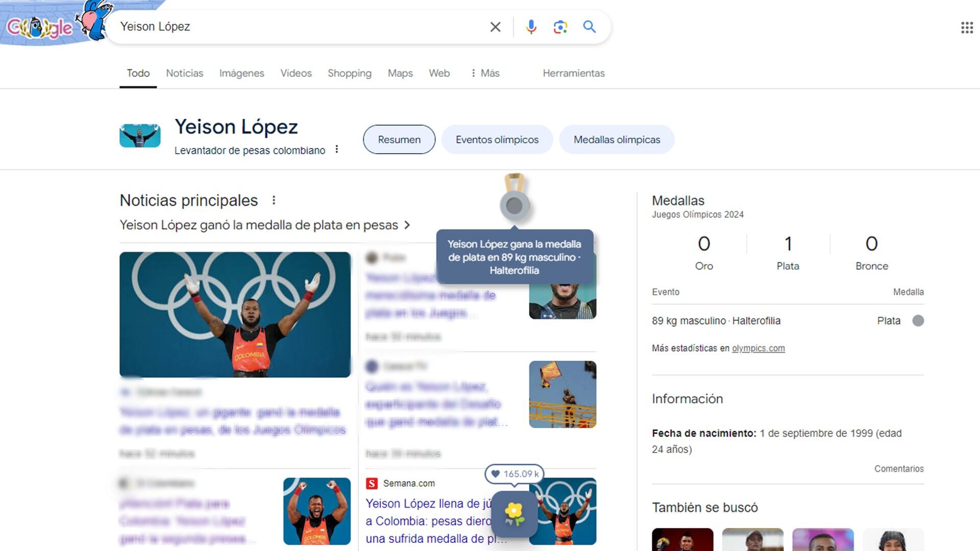Screen dimensions: 980x551
Task: Open the Yeison López profile thumbnail image
Action: coord(140,134)
